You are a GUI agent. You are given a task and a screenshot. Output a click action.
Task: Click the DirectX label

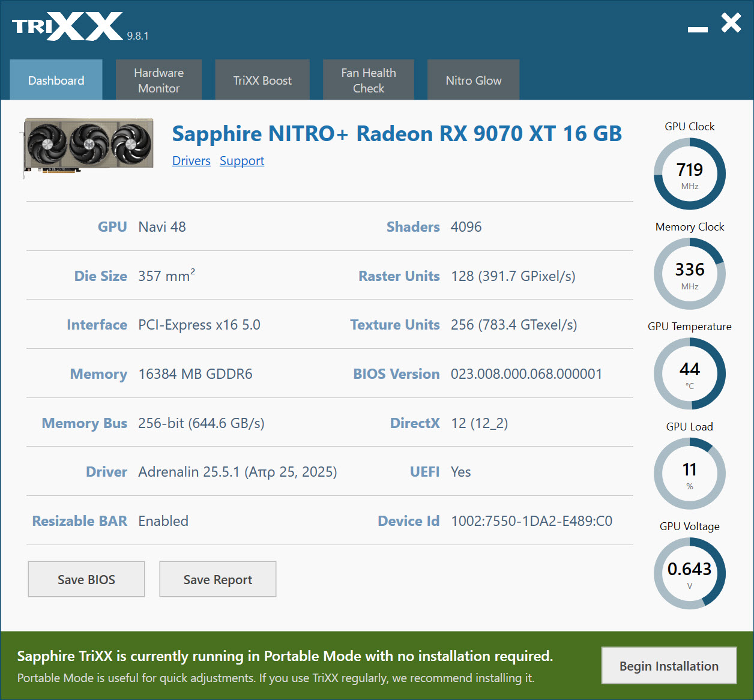(415, 423)
